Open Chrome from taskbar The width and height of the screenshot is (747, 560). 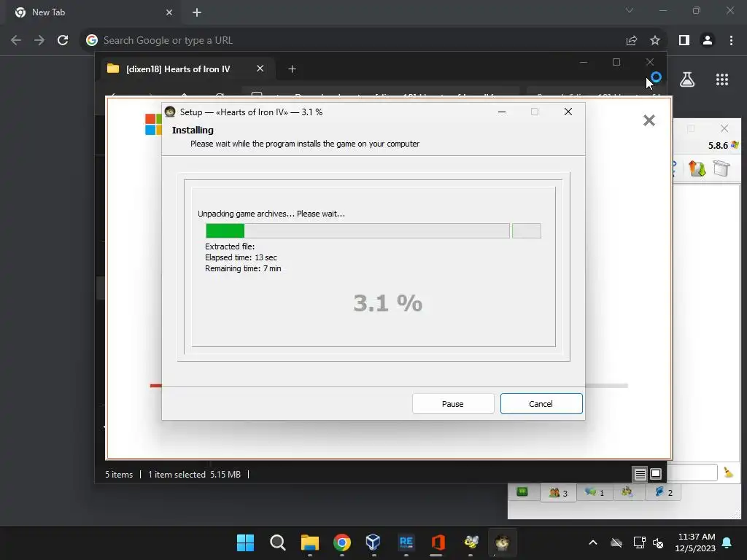[x=341, y=542]
